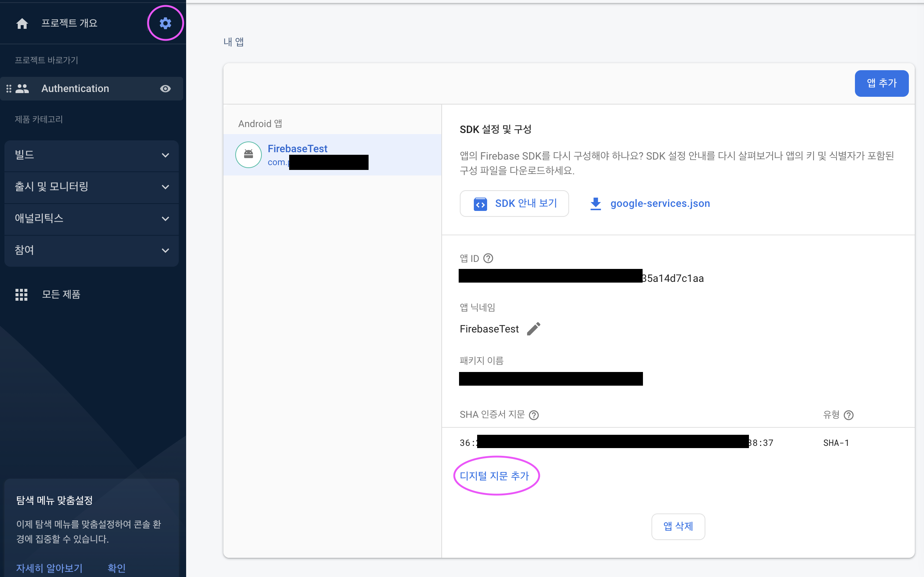
Task: Select FirebaseTest in Android app list
Action: pos(297,148)
